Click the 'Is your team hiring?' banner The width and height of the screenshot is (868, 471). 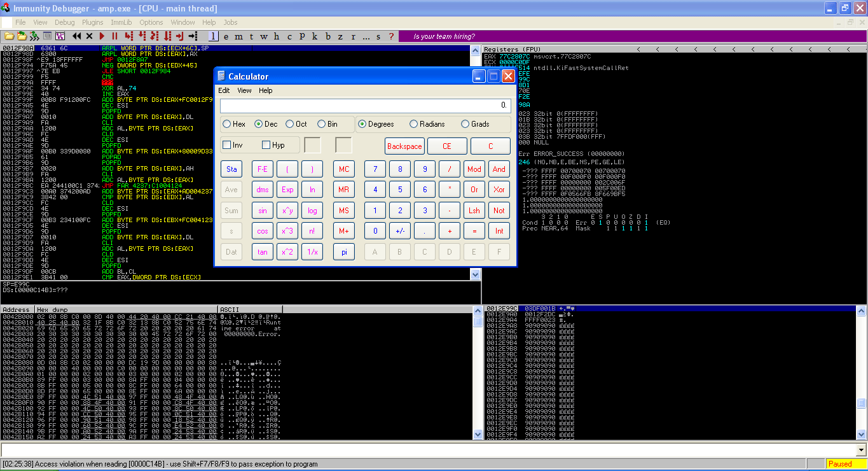coord(444,36)
